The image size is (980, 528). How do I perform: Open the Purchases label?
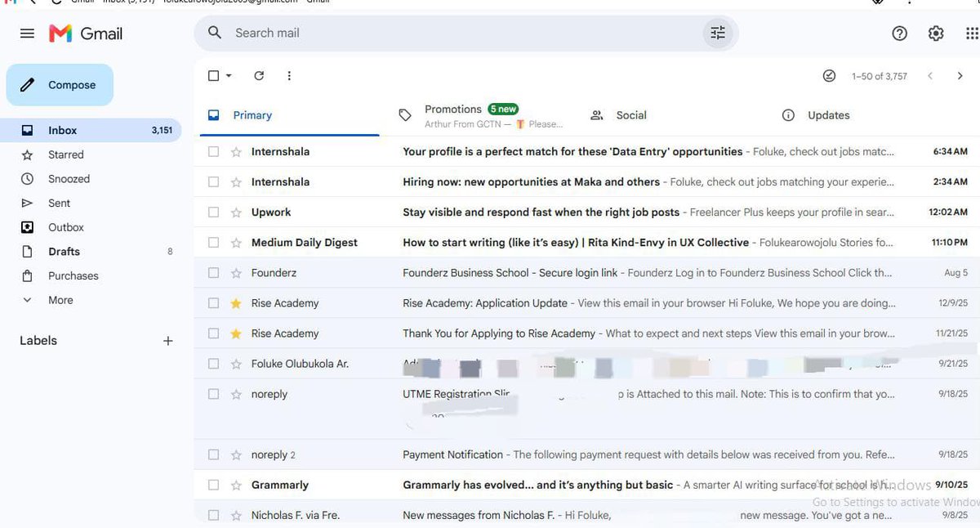[x=73, y=275]
